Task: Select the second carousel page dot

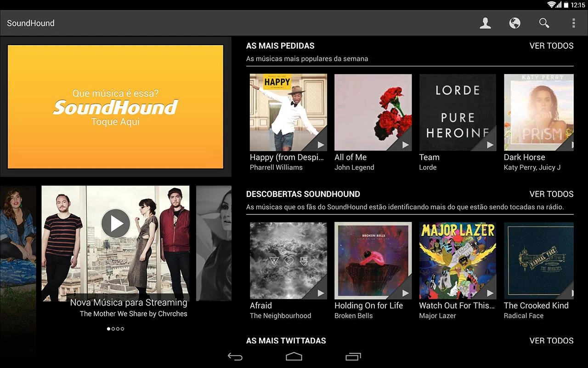Action: (113, 329)
